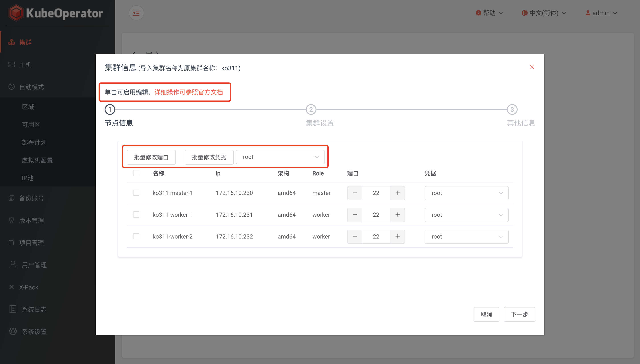640x364 pixels.
Task: Click the 自动模式 icon in the sidebar
Action: click(x=12, y=87)
